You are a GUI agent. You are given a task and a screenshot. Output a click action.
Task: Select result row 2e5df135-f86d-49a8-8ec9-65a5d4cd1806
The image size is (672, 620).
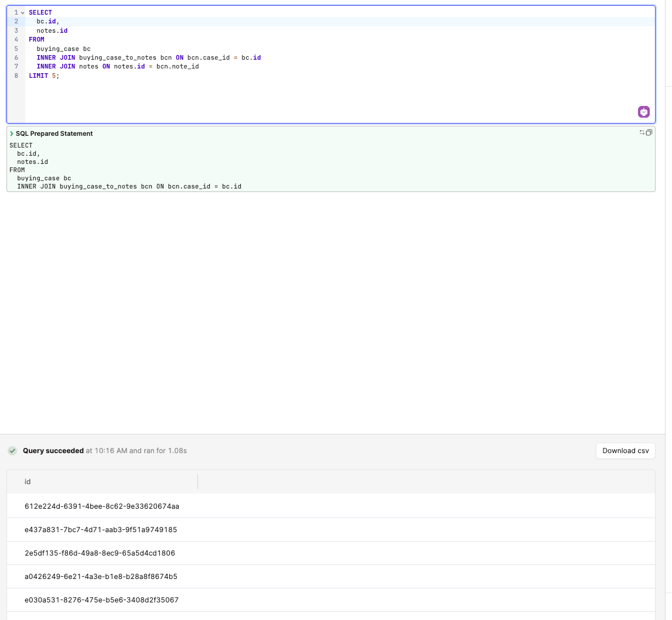[100, 553]
